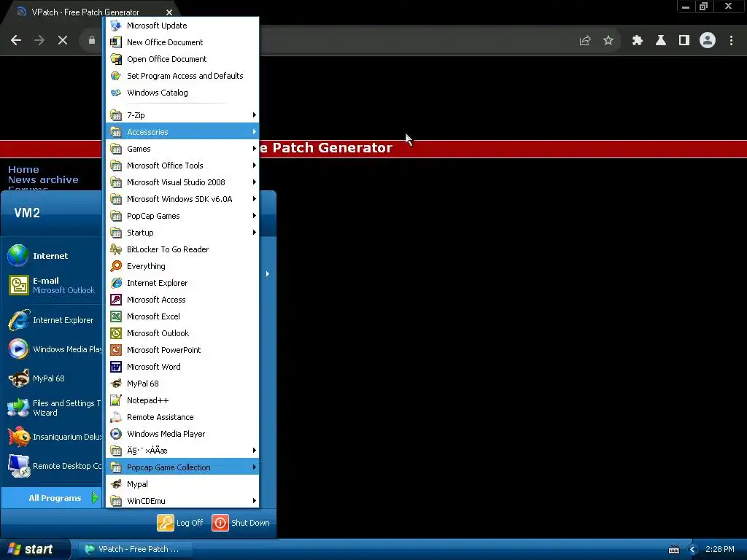This screenshot has width=747, height=560.
Task: Open MyPal 68 in the start menu's left column
Action: (53, 378)
